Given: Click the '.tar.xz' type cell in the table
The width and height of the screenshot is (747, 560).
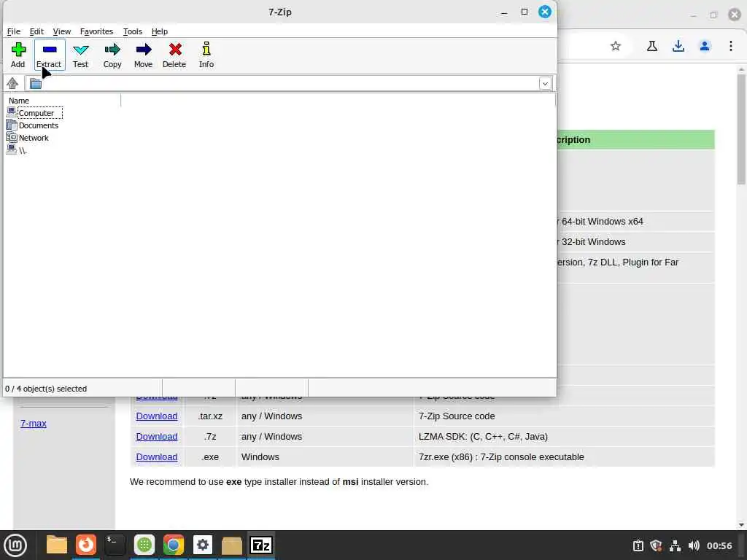Looking at the screenshot, I should point(210,416).
